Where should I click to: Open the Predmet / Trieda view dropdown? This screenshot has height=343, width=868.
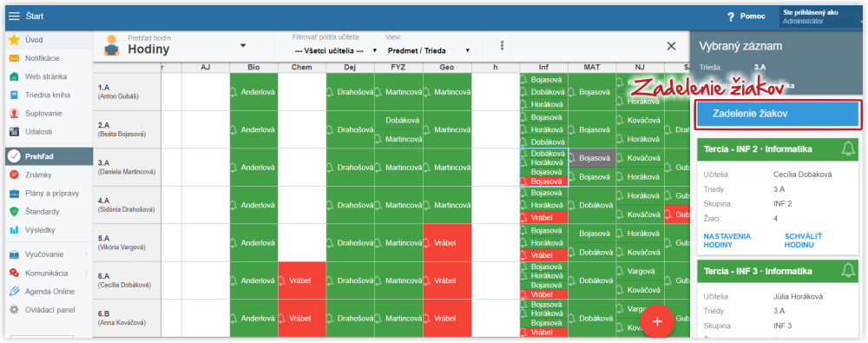point(429,50)
